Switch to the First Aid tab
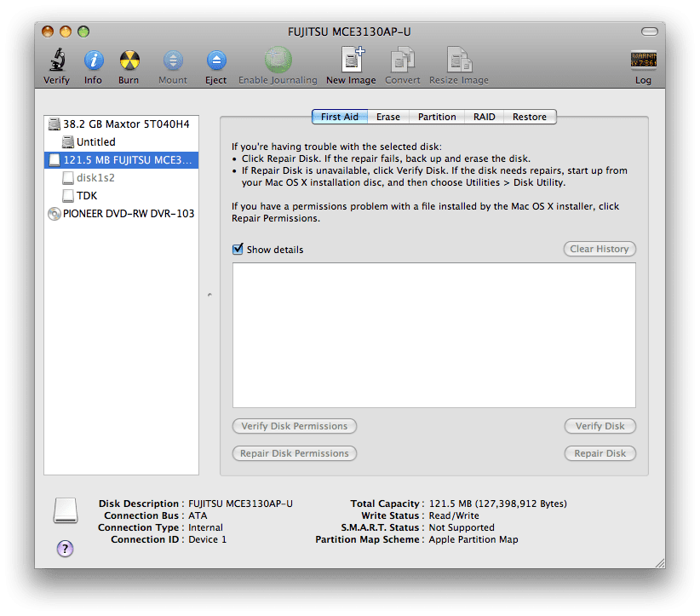 340,117
